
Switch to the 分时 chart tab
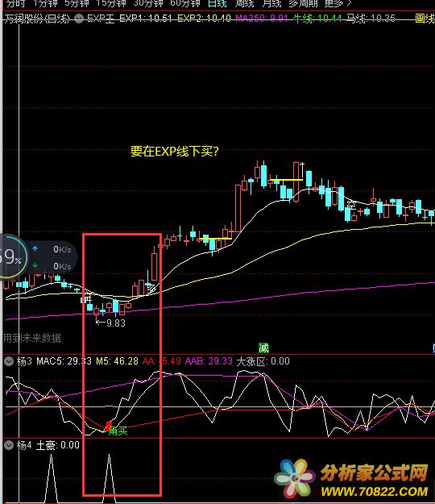pos(14,3)
